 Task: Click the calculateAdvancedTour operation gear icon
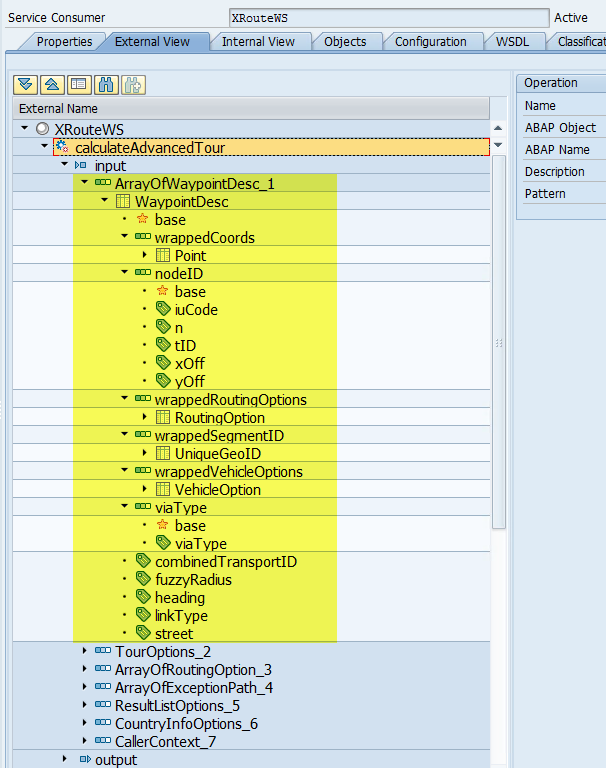(x=62, y=147)
